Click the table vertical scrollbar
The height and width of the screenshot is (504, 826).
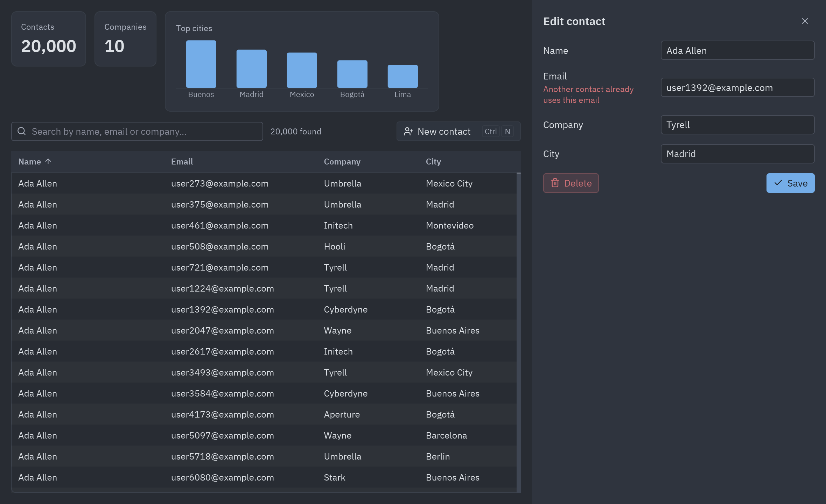tap(518, 332)
